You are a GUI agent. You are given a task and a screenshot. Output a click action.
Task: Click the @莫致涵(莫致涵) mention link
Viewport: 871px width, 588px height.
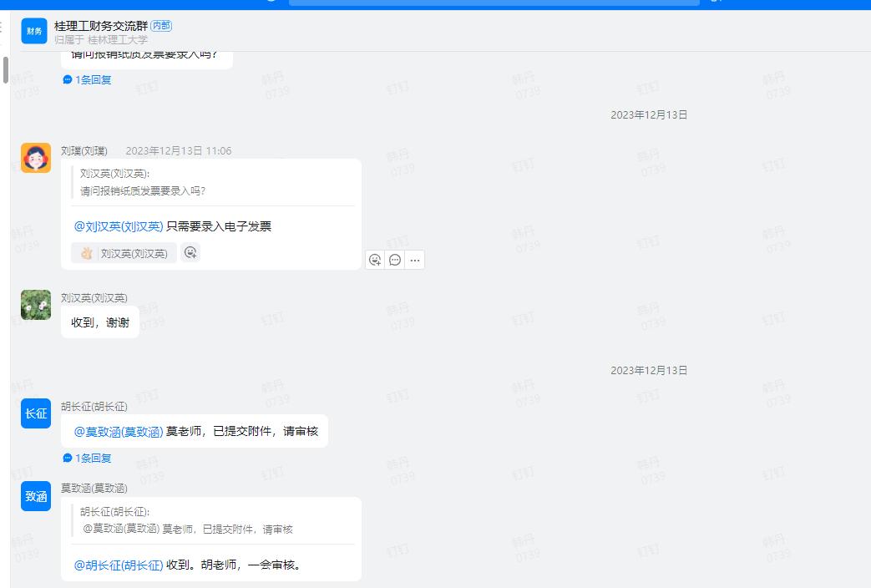click(119, 432)
